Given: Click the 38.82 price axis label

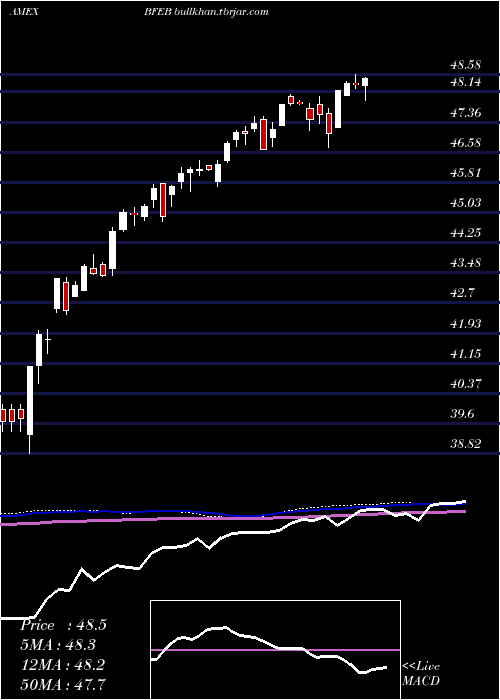Looking at the screenshot, I should [465, 444].
